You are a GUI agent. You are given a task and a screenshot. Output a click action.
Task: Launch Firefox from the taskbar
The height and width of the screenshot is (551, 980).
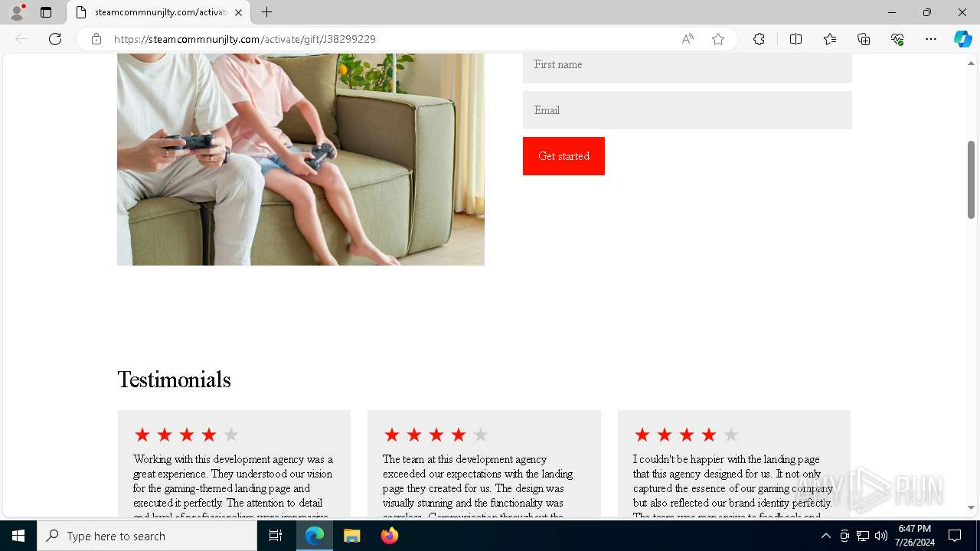click(389, 536)
